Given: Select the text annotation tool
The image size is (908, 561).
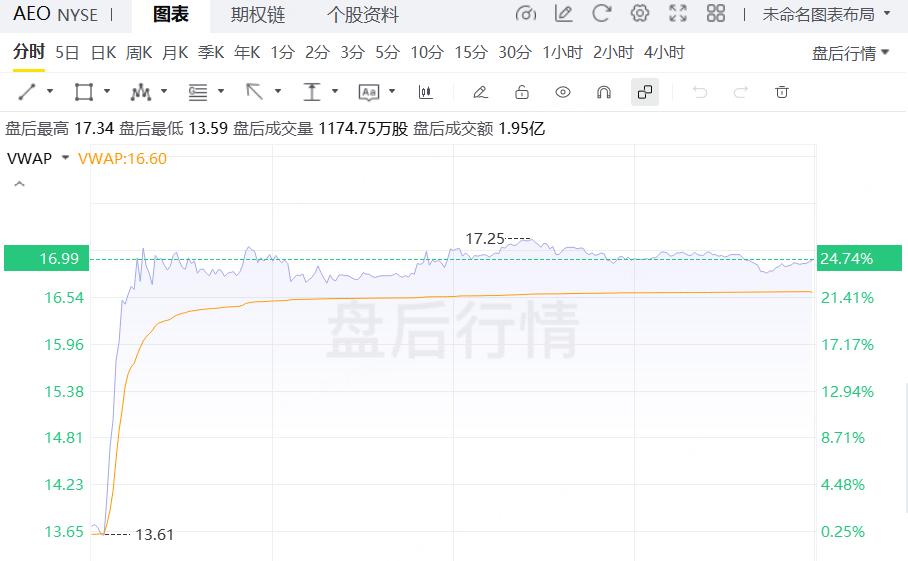Looking at the screenshot, I should [369, 92].
